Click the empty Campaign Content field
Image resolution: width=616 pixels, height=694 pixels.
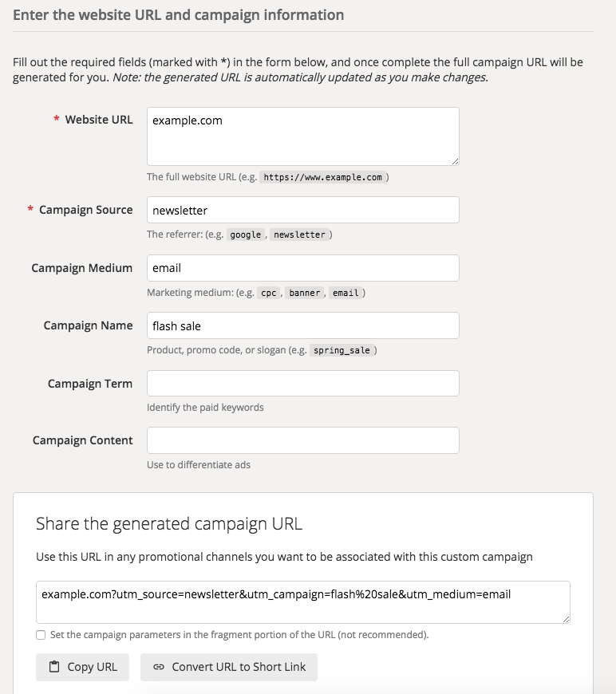[x=303, y=440]
